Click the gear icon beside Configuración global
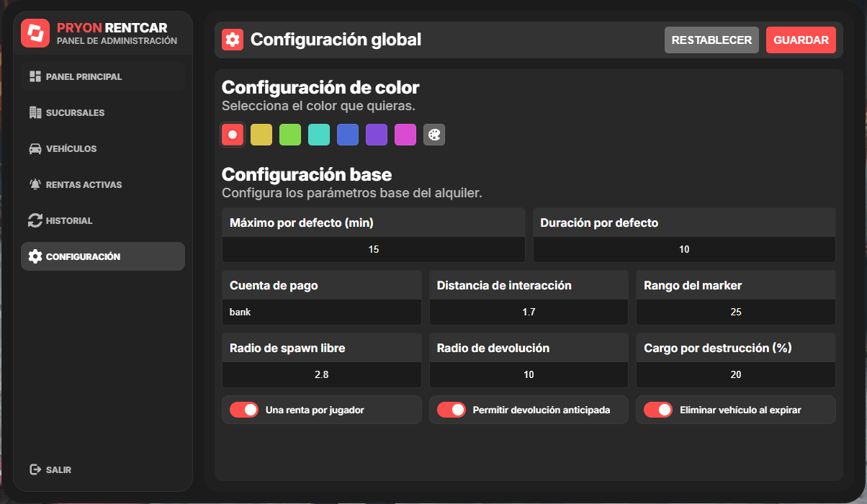 (x=233, y=40)
